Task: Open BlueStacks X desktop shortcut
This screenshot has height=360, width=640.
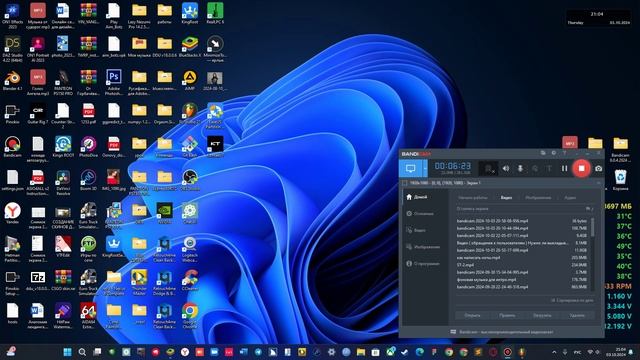Action: click(x=190, y=47)
